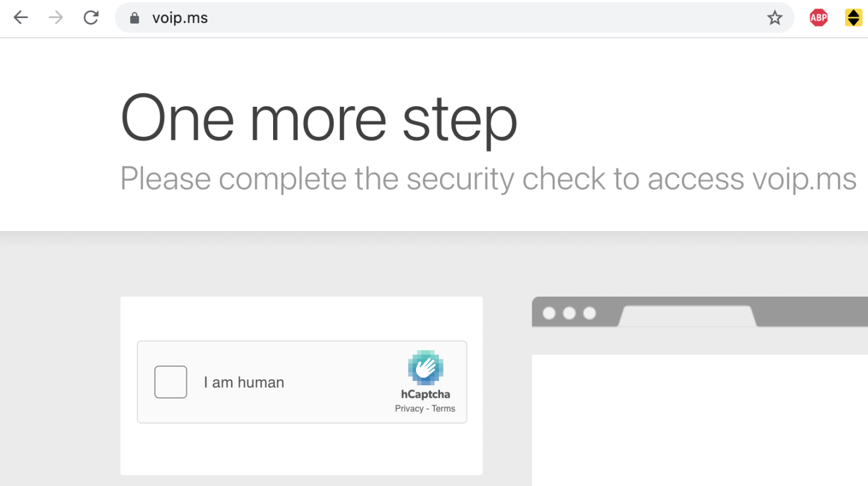Viewport: 868px width, 486px height.
Task: Tick the captcha verification box
Action: click(171, 382)
